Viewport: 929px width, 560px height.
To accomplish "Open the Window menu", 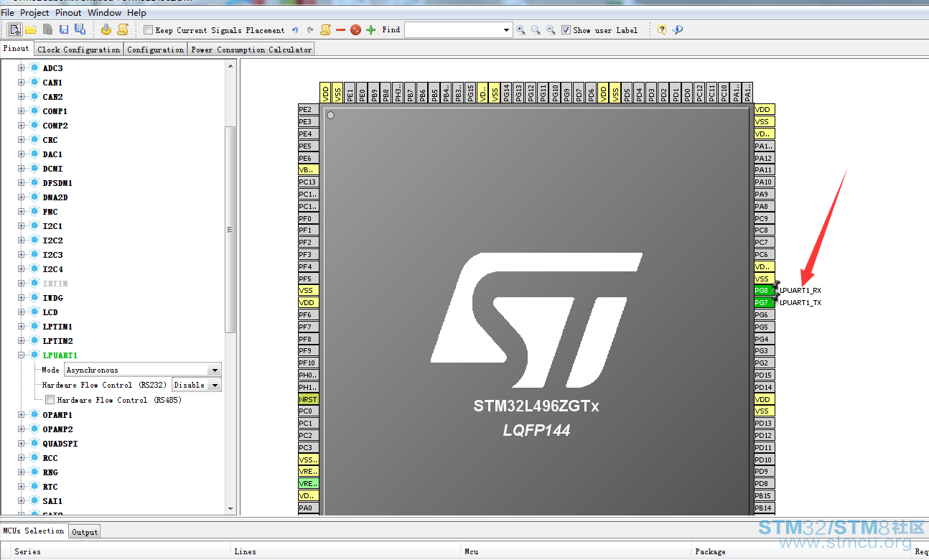I will pyautogui.click(x=105, y=13).
